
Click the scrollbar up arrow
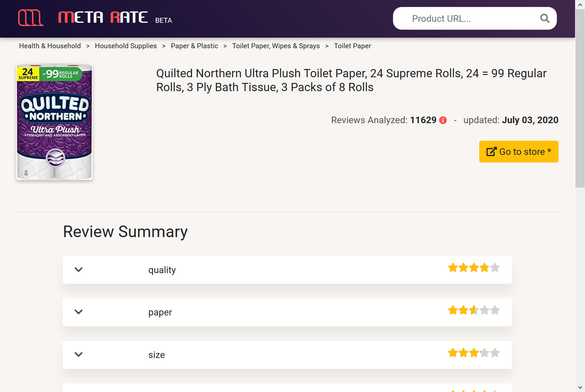point(580,5)
